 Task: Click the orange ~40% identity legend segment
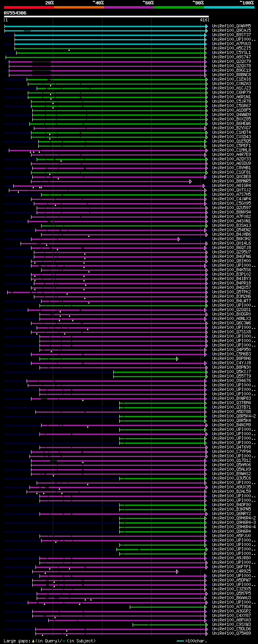point(79,7)
